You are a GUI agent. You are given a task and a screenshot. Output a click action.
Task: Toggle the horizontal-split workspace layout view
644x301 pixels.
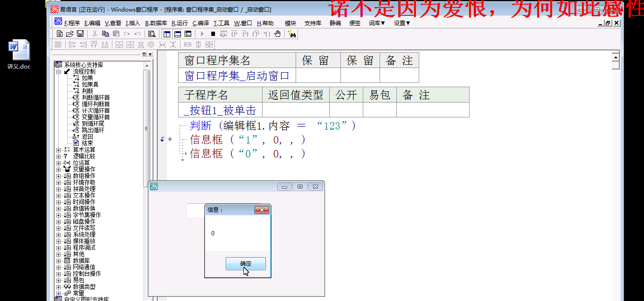[177, 34]
